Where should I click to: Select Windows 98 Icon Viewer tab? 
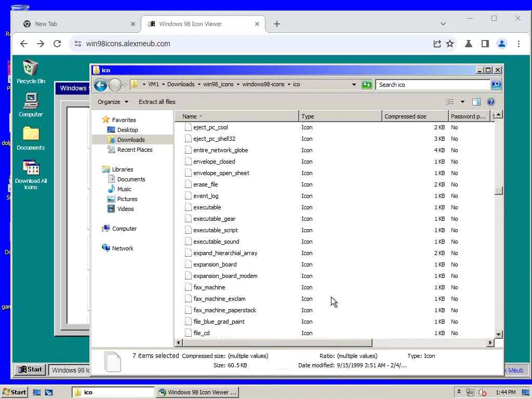point(203,24)
